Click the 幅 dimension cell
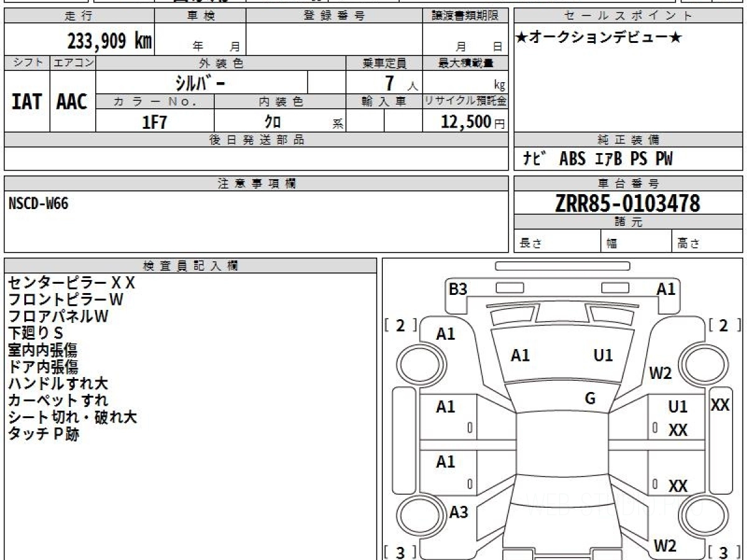 click(x=636, y=241)
